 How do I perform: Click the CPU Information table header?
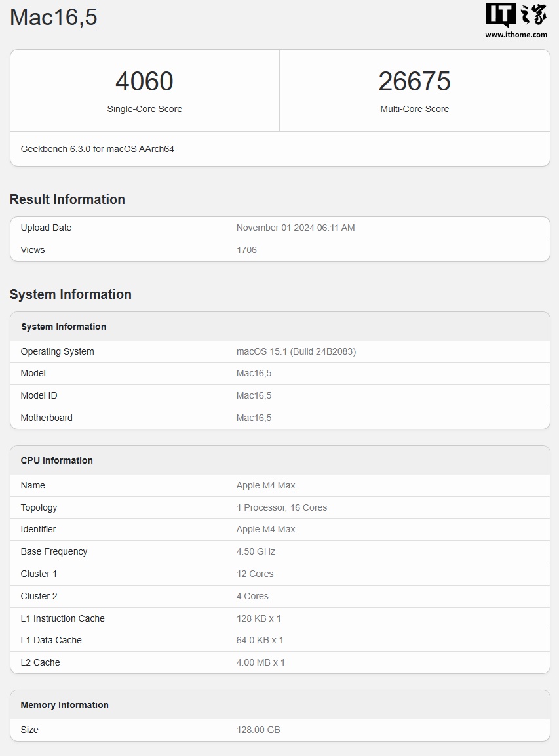tap(57, 460)
